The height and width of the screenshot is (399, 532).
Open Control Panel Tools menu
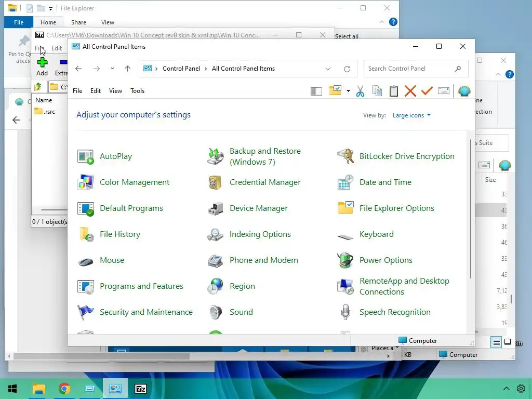point(137,91)
